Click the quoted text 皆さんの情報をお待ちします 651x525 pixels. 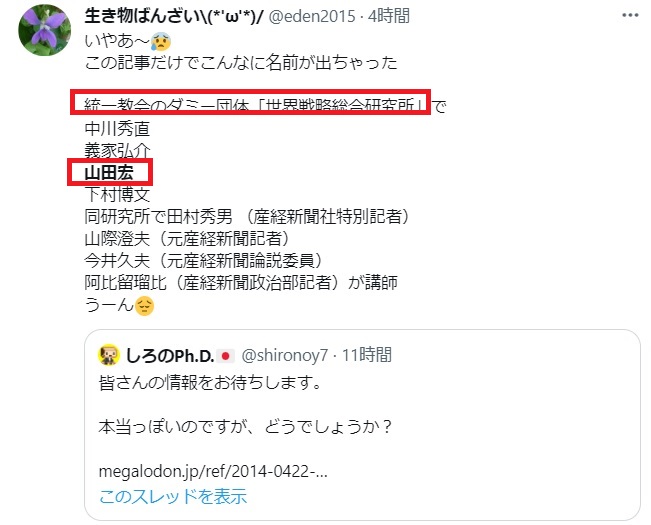point(210,383)
